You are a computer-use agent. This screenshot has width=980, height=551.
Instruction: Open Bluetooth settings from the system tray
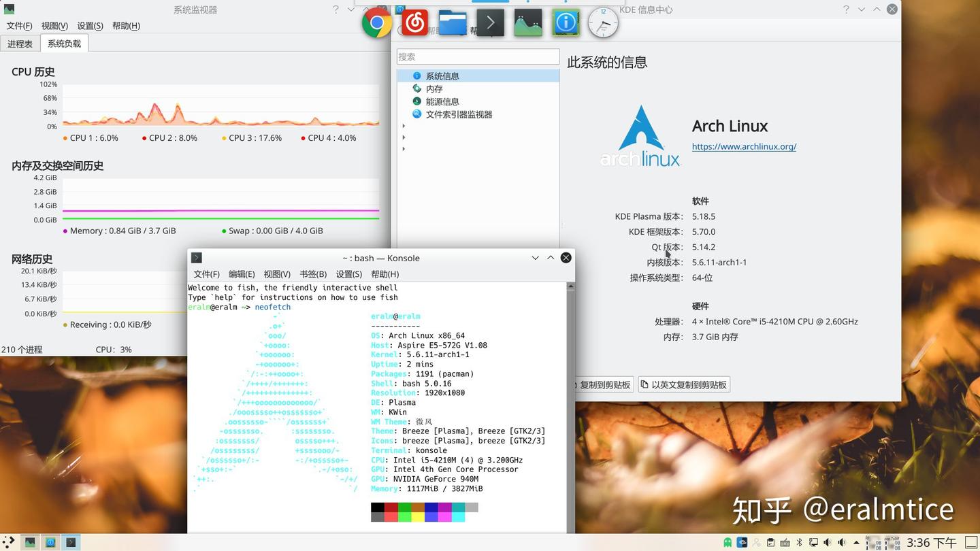(799, 542)
